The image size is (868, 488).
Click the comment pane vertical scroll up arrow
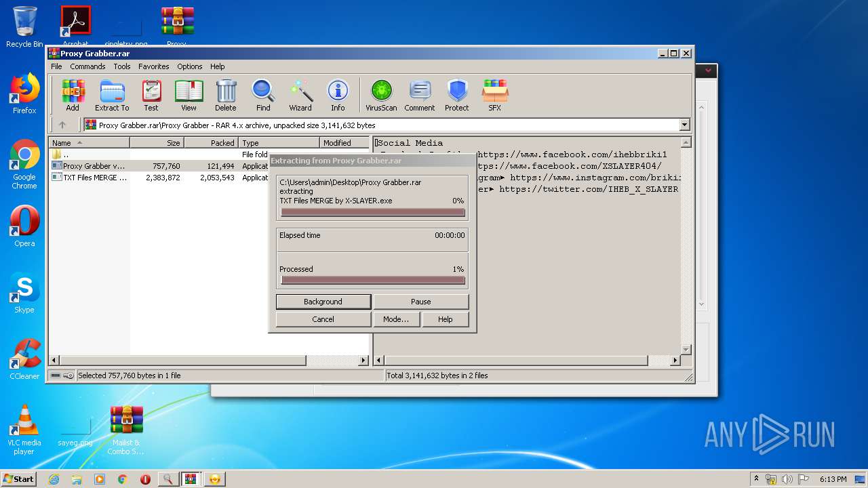(686, 142)
